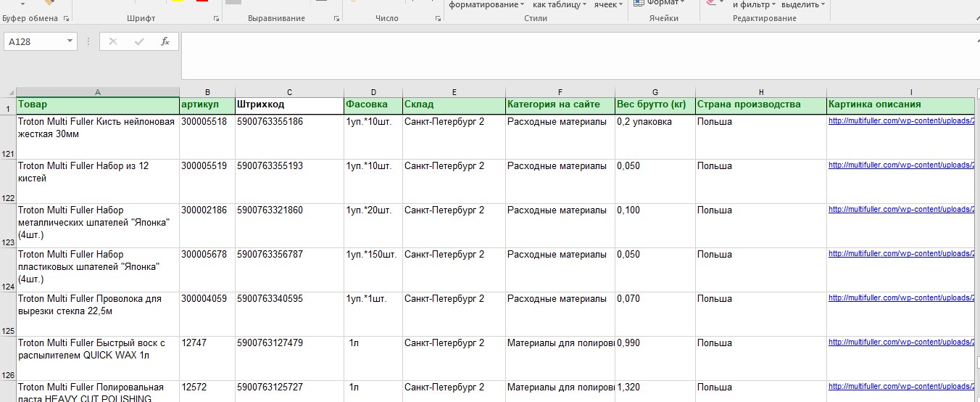Select column C header
Image resolution: width=980 pixels, height=402 pixels.
(x=289, y=92)
